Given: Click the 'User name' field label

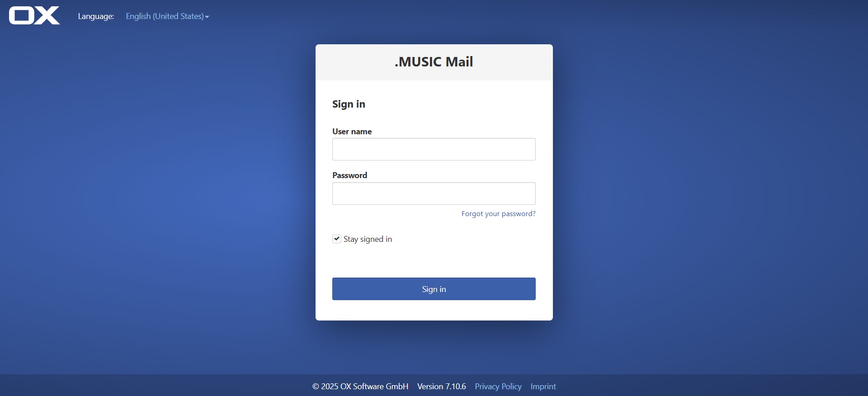Looking at the screenshot, I should 352,132.
